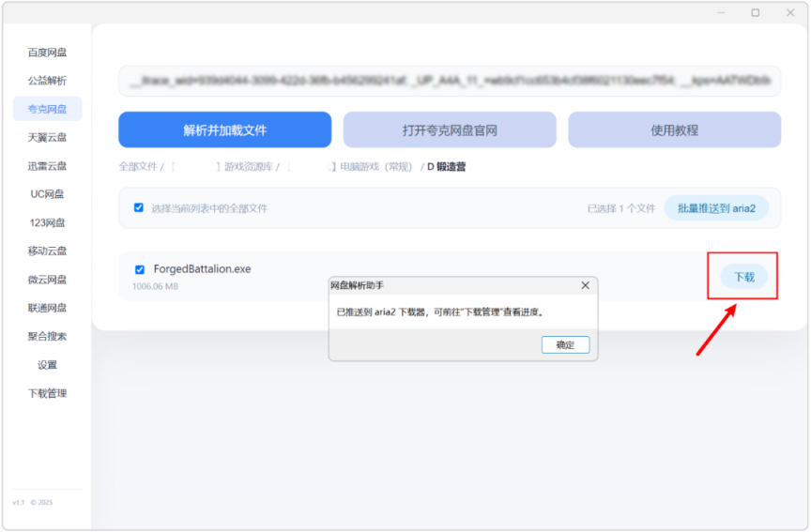Image resolution: width=811 pixels, height=532 pixels.
Task: Go to 下载管理 in sidebar
Action: [47, 393]
